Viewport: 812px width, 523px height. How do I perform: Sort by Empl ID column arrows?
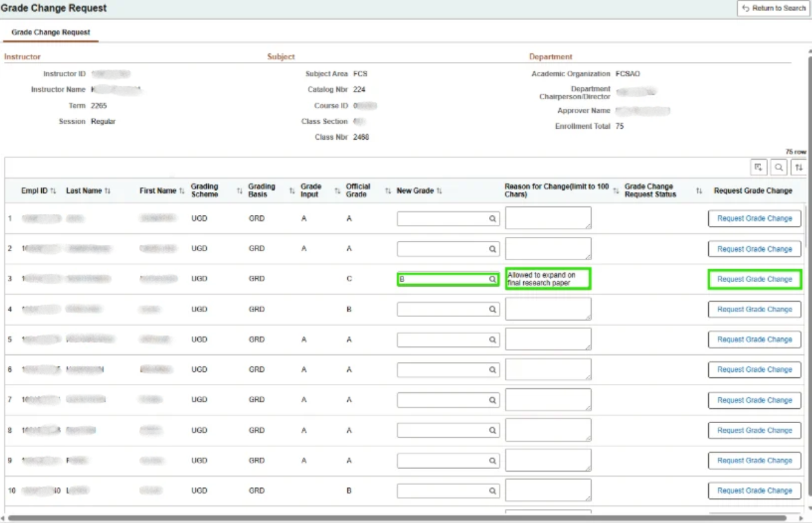click(53, 191)
